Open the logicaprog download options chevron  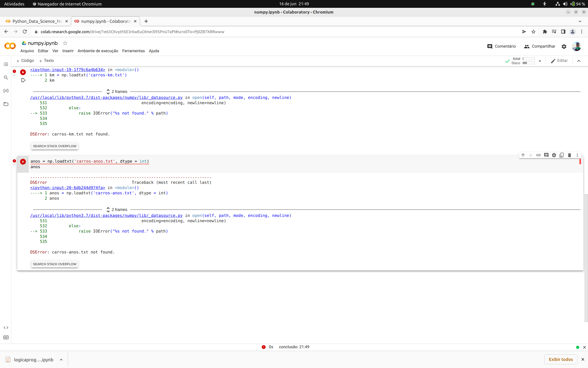(61, 359)
